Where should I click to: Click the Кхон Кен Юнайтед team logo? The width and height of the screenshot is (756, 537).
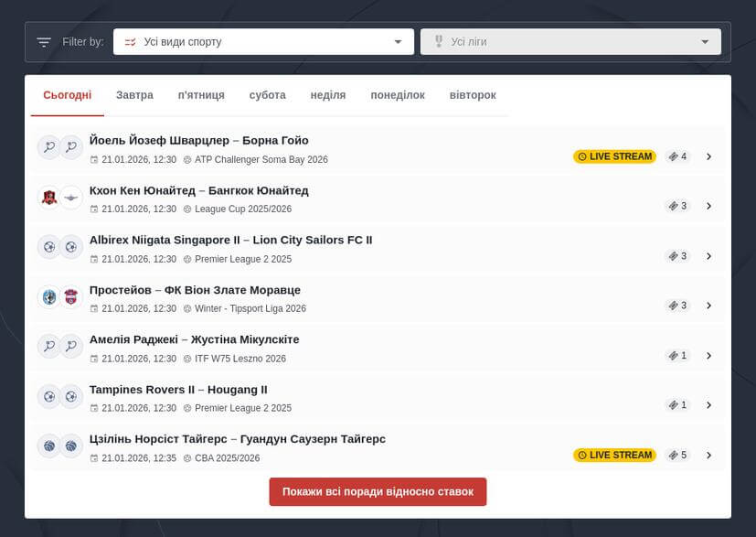pos(48,198)
